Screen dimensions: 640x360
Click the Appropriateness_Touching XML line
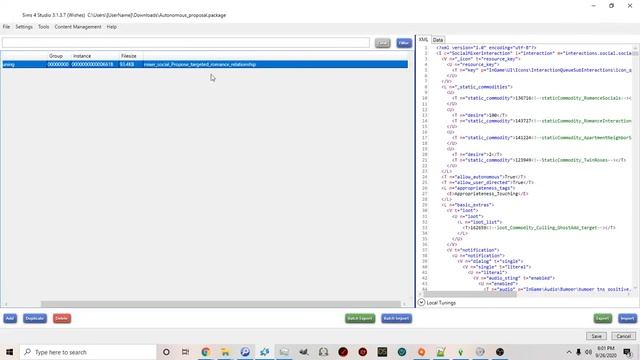coord(487,194)
